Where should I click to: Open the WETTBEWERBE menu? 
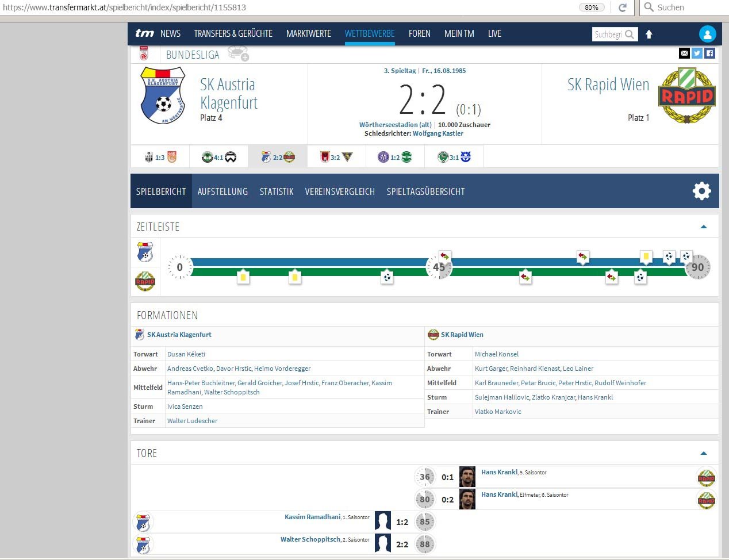[370, 34]
